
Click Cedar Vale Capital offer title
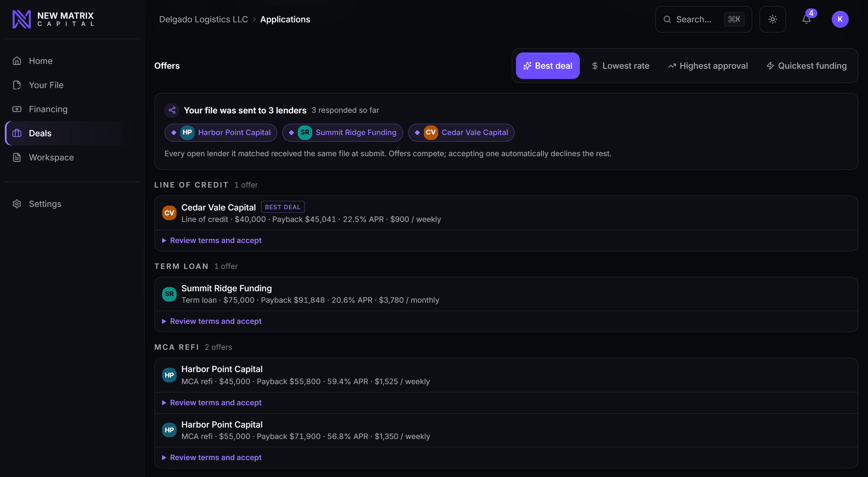218,207
